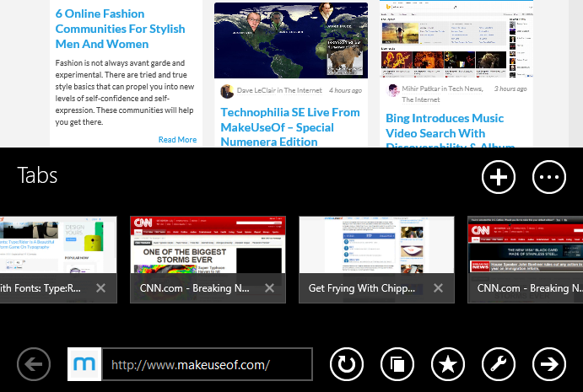Click the tabs icon beside refresh
Screen dimensions: 583x392
pos(397,364)
